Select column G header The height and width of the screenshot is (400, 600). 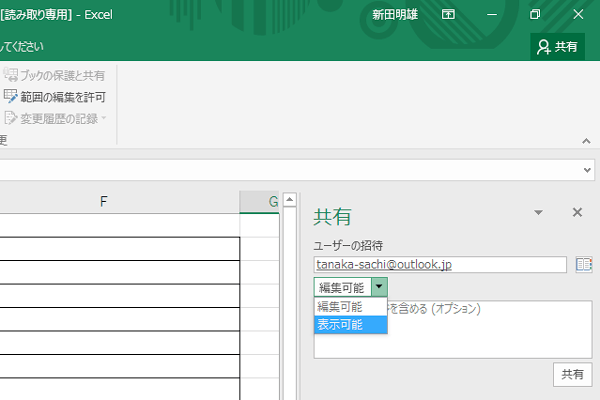pyautogui.click(x=259, y=201)
